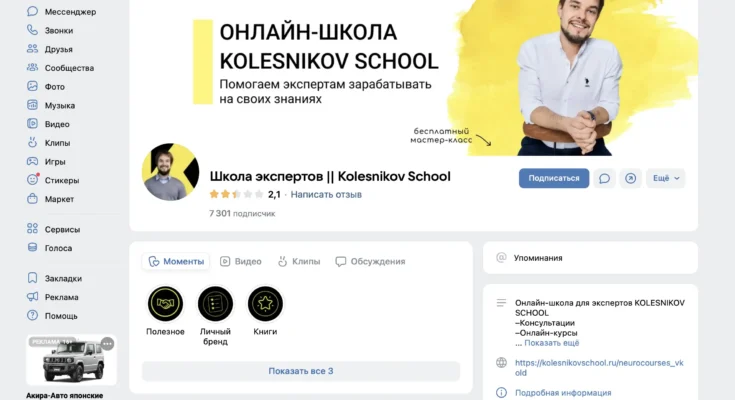Open the kolesnikovschool.ru website link
Image resolution: width=735 pixels, height=400 pixels.
[599, 368]
